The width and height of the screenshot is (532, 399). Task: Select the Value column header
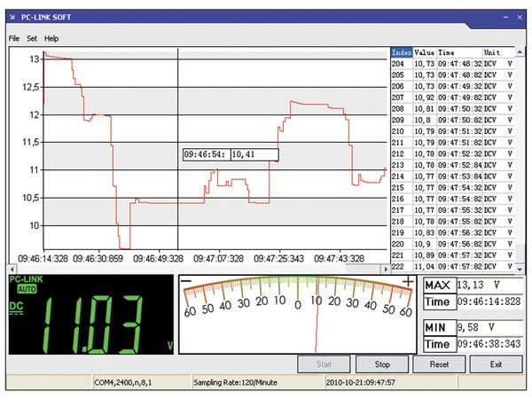[425, 52]
